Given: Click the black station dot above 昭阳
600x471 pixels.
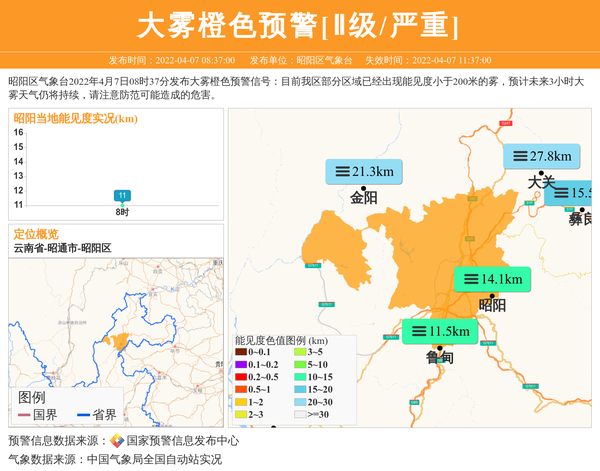Looking at the screenshot, I should (492, 296).
